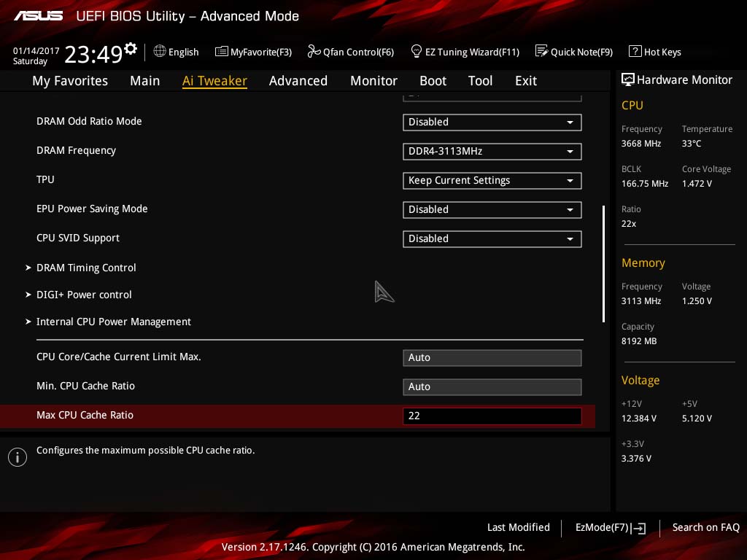The width and height of the screenshot is (747, 560).
Task: Click memory frequency value 3113 MHz
Action: 641,301
